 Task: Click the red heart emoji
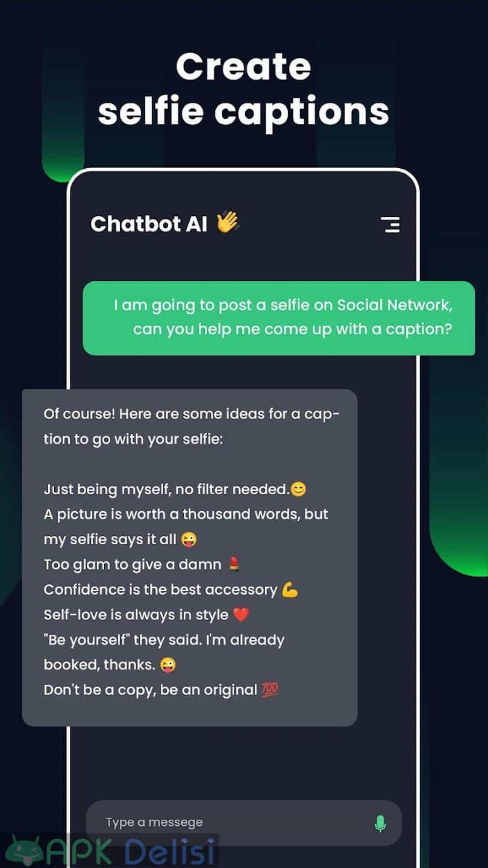tap(241, 615)
